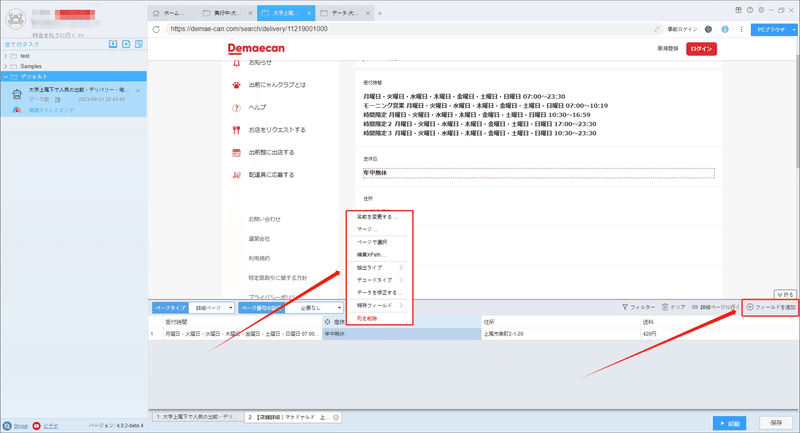The width and height of the screenshot is (800, 433).
Task: Click the import task icon beside 全てのタスク
Action: point(113,44)
